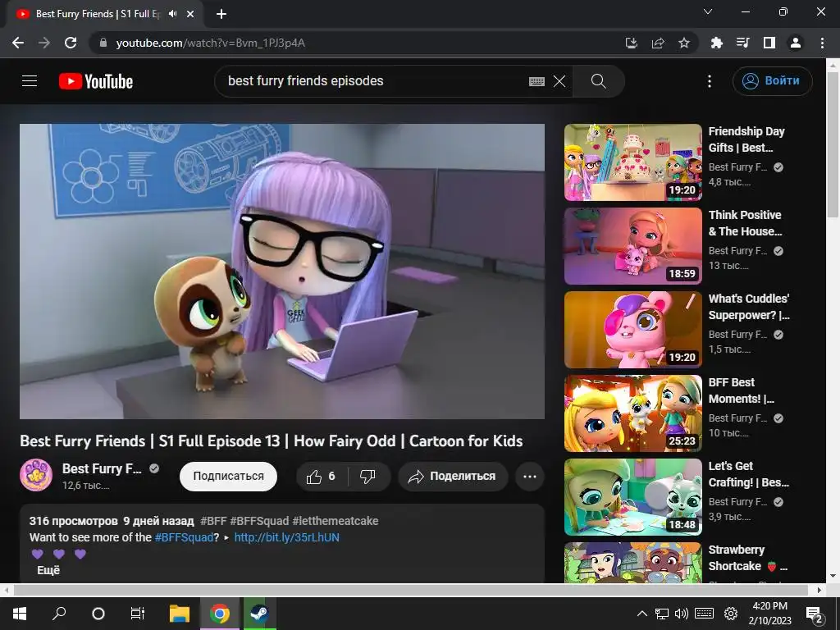Close the Best Furry Friends tab

pos(190,14)
